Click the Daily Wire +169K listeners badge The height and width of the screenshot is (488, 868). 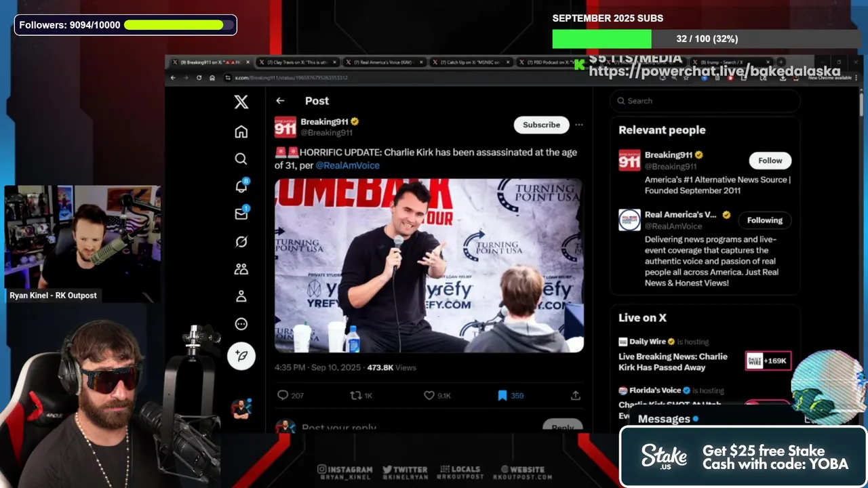(x=768, y=361)
